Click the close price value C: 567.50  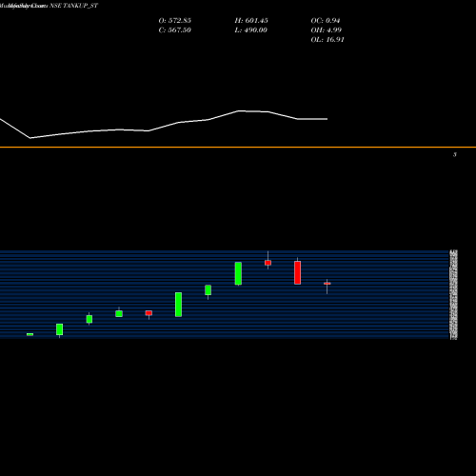[x=175, y=30]
